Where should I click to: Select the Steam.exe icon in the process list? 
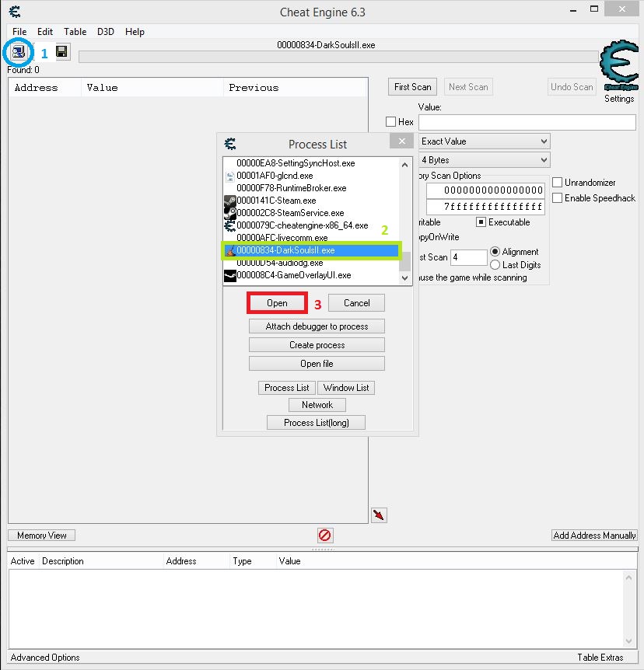point(230,201)
